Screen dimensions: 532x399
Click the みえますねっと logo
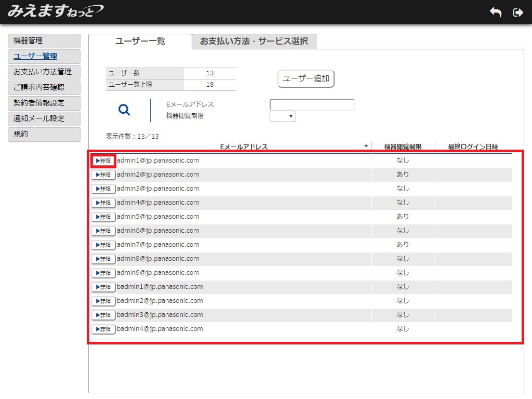point(55,11)
